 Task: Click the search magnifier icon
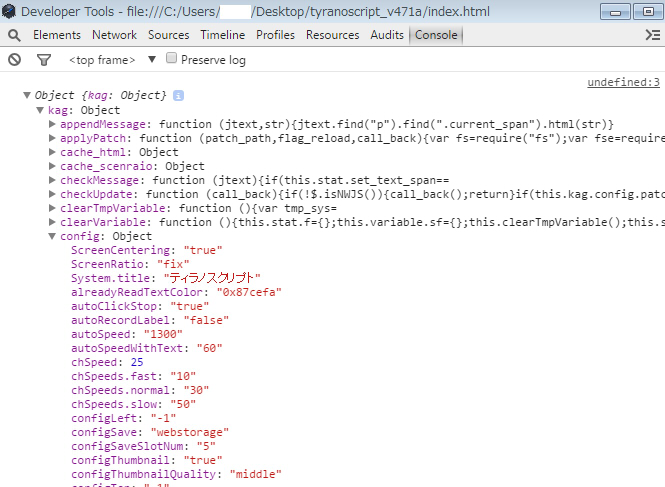coord(14,35)
